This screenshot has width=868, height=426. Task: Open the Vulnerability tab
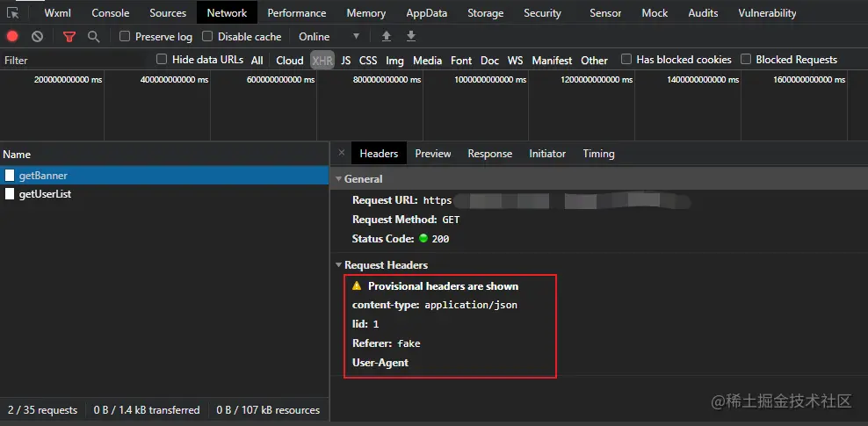tap(767, 12)
